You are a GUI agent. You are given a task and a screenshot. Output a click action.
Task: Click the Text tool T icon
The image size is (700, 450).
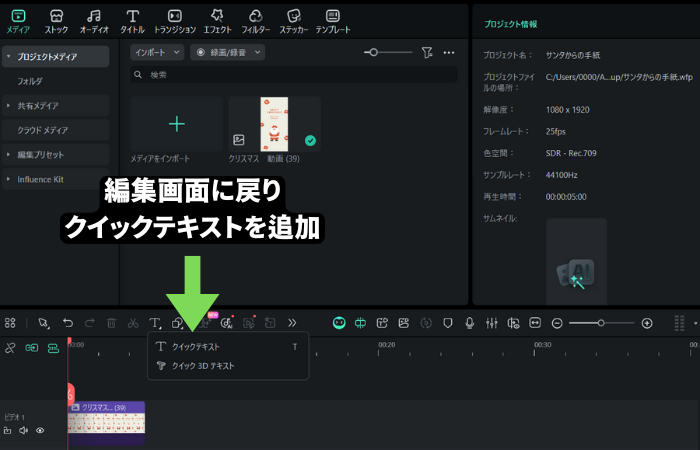tap(154, 323)
